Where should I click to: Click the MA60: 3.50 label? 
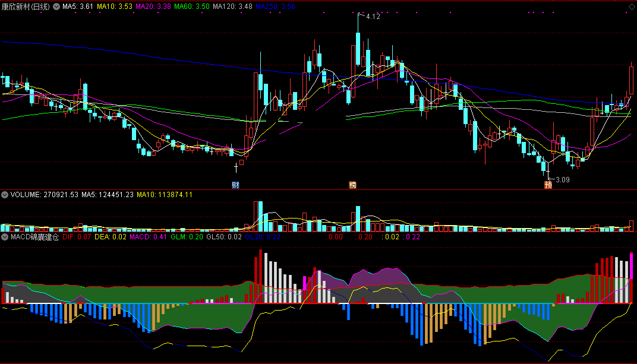192,7
